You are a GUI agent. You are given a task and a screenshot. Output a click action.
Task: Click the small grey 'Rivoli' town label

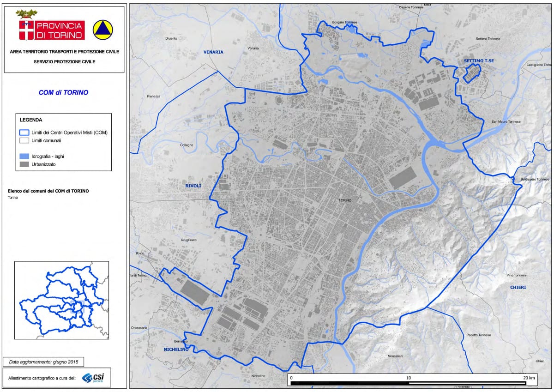point(140,253)
